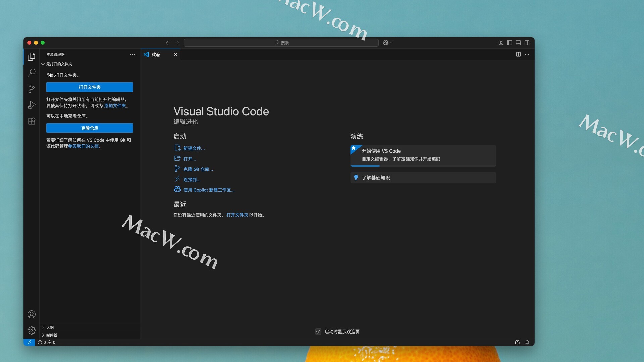
Task: Click 连接到... link
Action: [x=187, y=179]
